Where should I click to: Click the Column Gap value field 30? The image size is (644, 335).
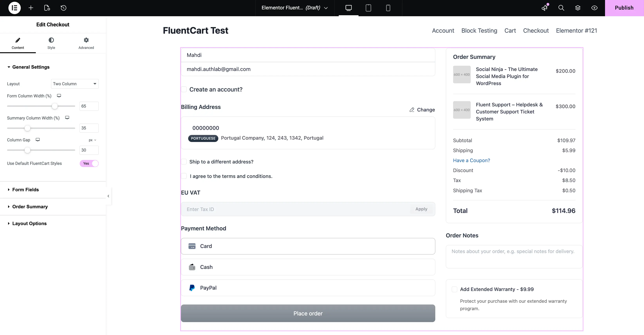pyautogui.click(x=89, y=150)
